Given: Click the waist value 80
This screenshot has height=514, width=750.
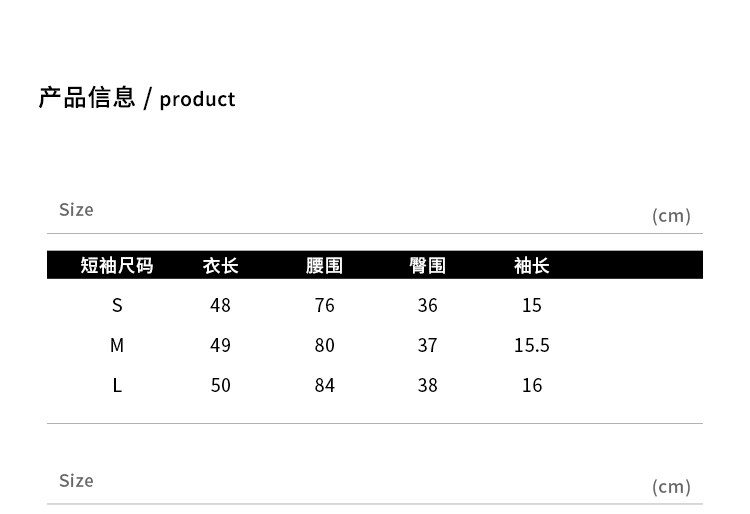Looking at the screenshot, I should [x=325, y=345].
